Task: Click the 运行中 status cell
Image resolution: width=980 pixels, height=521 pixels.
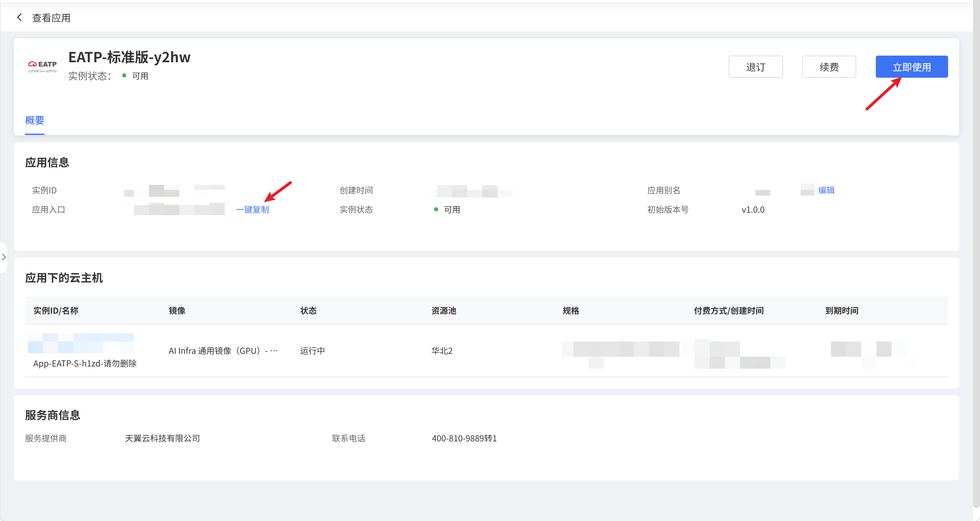Action: coord(312,351)
